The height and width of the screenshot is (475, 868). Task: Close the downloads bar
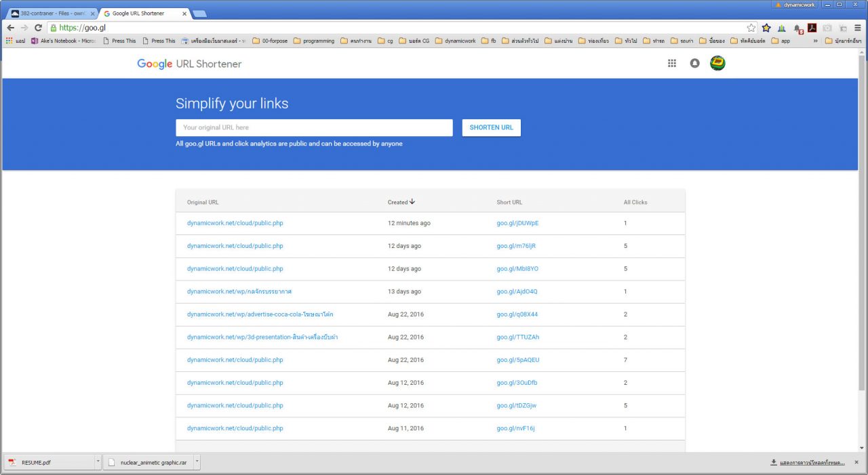tap(856, 462)
